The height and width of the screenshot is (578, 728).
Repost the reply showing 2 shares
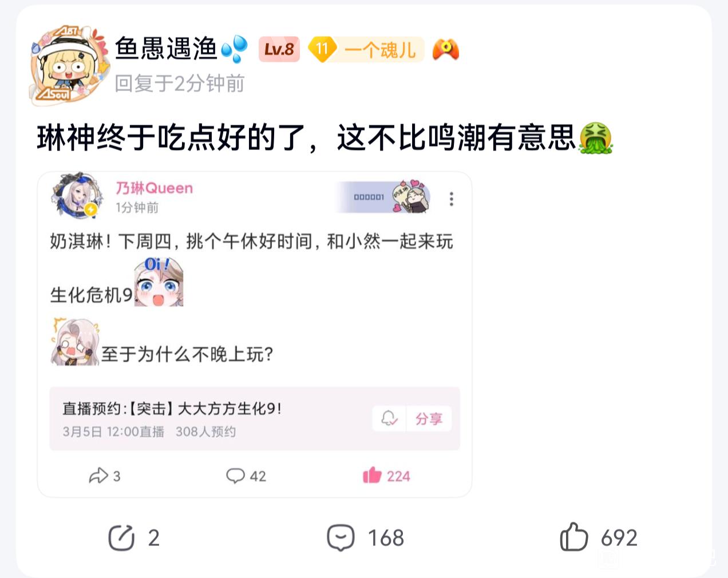click(x=134, y=537)
